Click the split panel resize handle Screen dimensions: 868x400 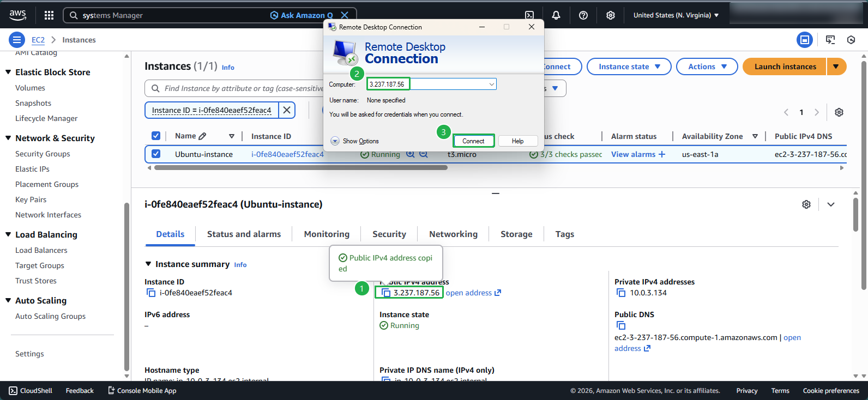pos(496,193)
